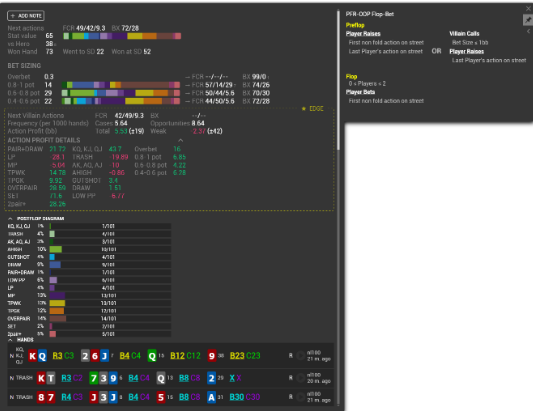Image resolution: width=533 pixels, height=411 pixels.
Task: Click the ADD NOTE button
Action: 26,16
